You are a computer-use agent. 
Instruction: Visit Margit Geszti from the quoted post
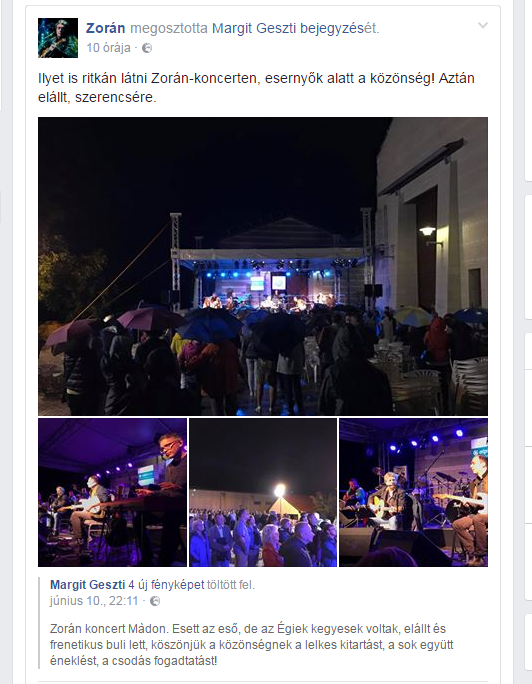coord(88,585)
